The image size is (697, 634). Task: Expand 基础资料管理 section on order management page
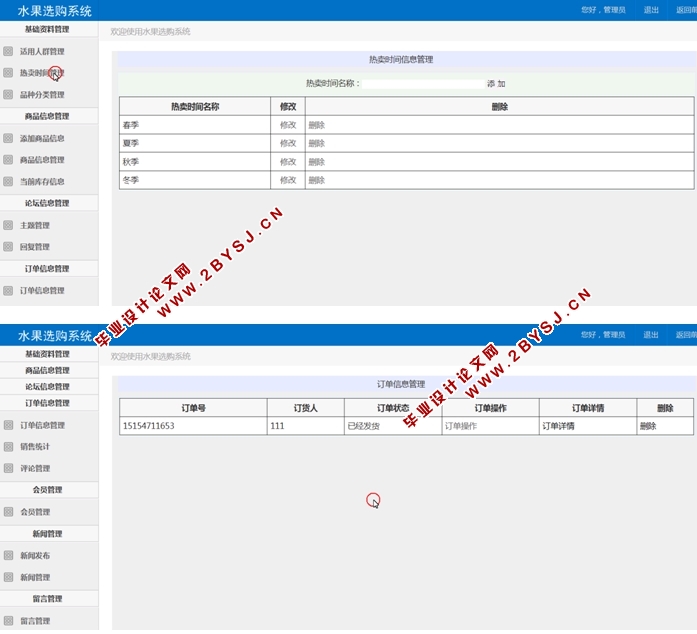click(47, 354)
